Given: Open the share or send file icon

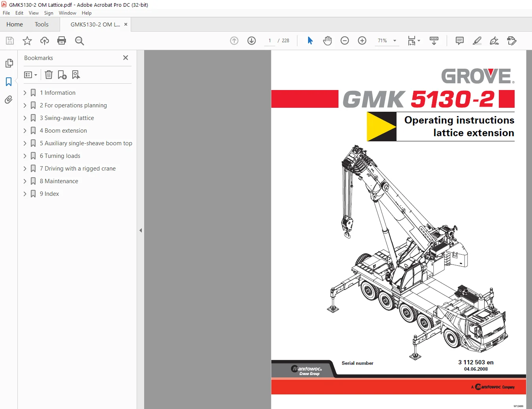Looking at the screenshot, I should (512, 41).
